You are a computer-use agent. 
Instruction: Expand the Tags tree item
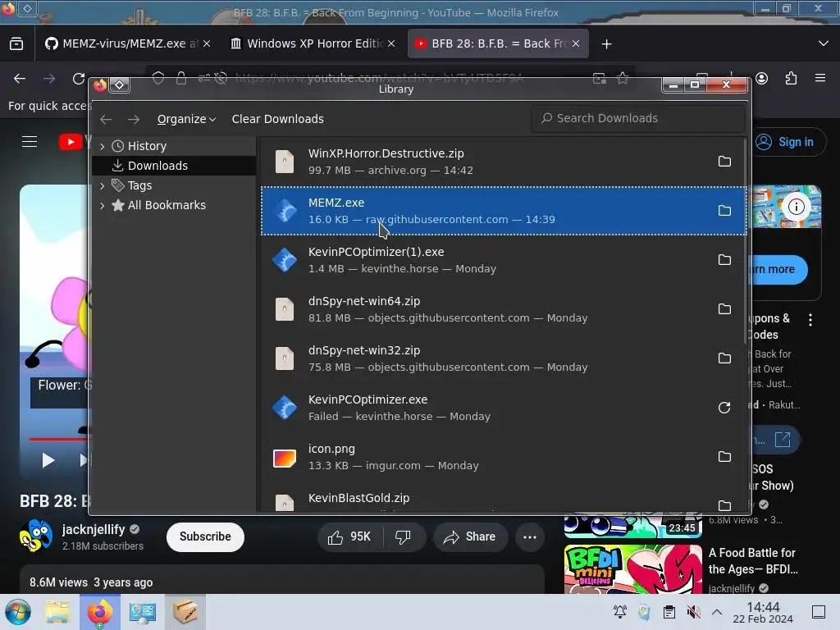[x=103, y=185]
